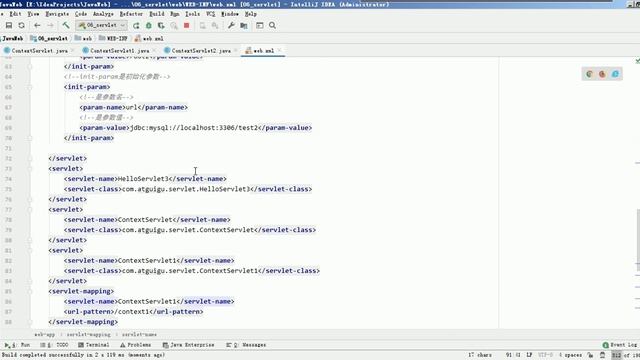The height and width of the screenshot is (360, 640).
Task: Open the Java Enterprise tool window
Action: (188, 345)
